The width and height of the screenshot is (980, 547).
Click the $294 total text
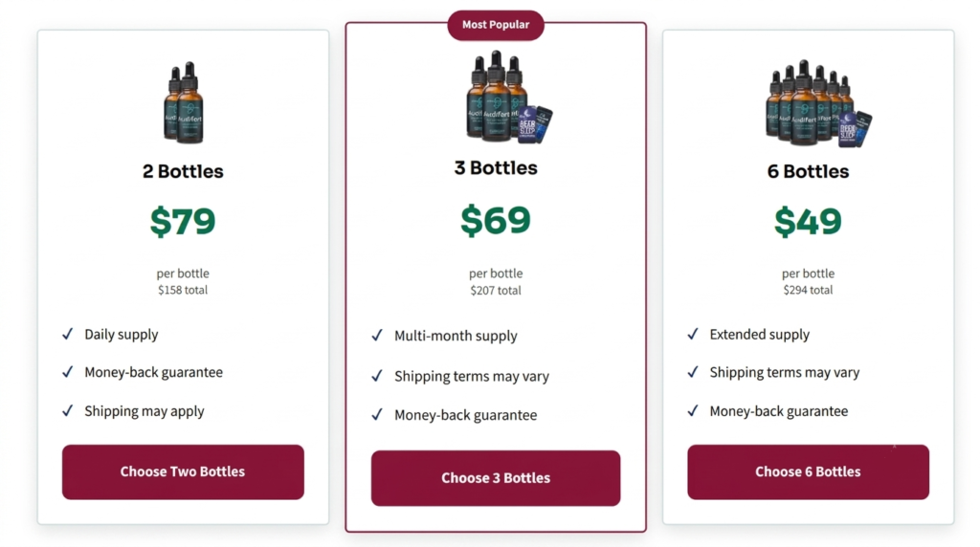808,290
